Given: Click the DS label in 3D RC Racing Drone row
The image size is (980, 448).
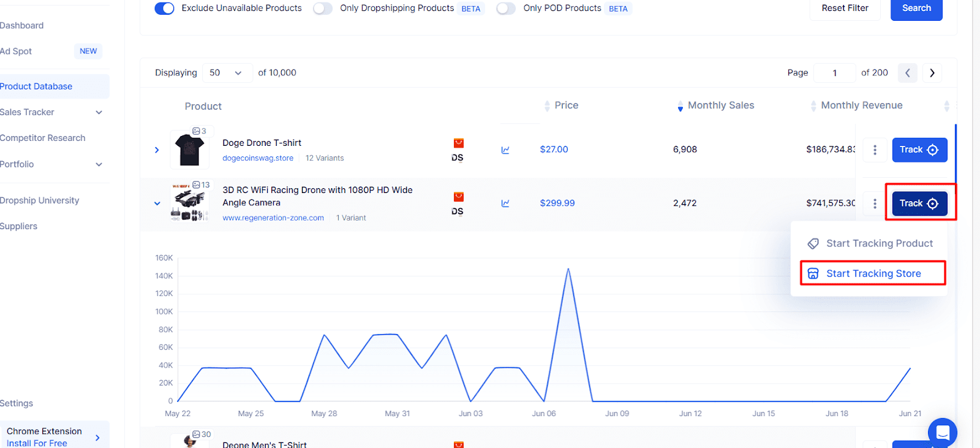Looking at the screenshot, I should click(458, 211).
